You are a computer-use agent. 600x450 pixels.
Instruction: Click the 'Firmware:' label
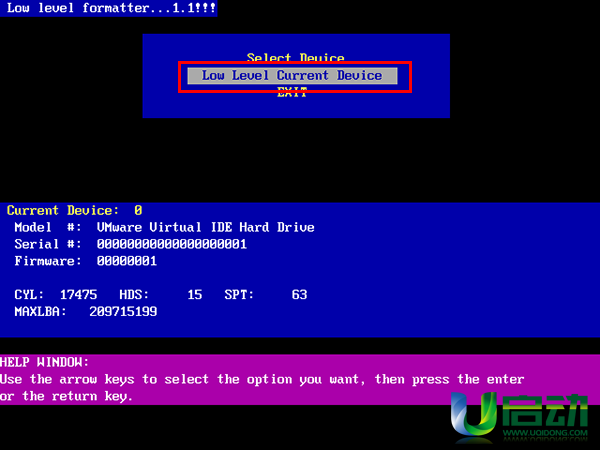point(47,261)
